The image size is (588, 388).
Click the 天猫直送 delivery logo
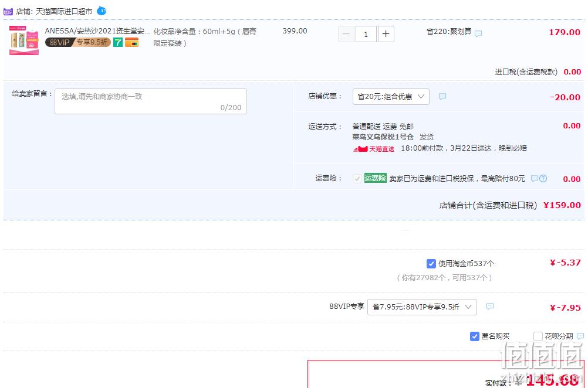coord(373,149)
